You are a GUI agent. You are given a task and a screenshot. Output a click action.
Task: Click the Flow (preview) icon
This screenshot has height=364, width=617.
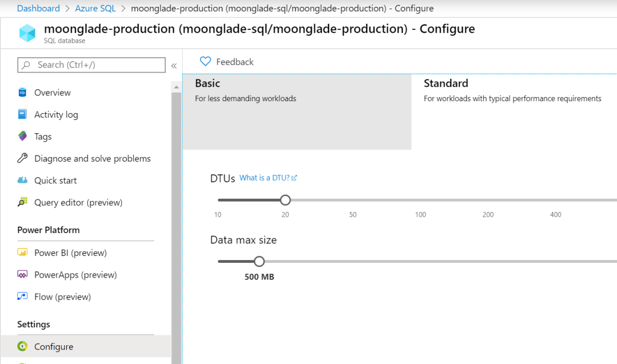point(23,297)
